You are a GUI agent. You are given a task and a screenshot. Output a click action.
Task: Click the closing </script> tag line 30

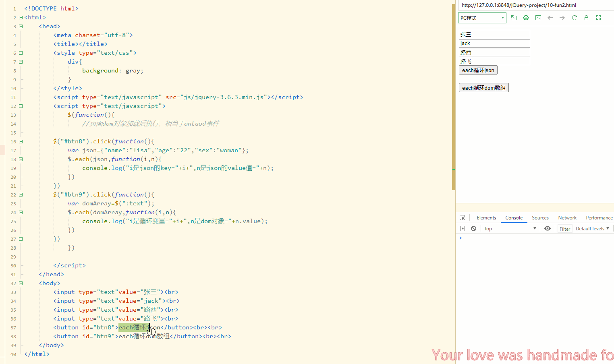coord(69,265)
